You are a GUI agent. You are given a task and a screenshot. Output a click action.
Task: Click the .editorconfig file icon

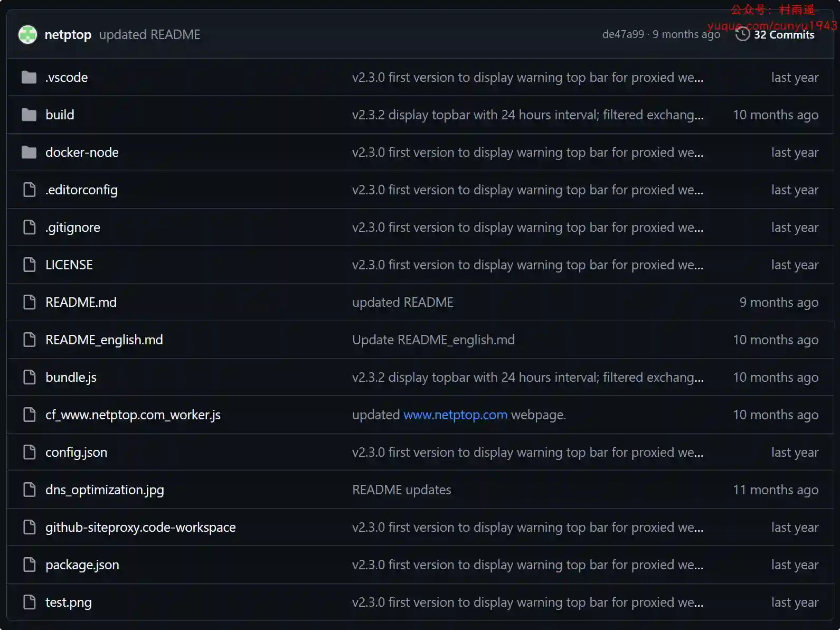tap(30, 190)
